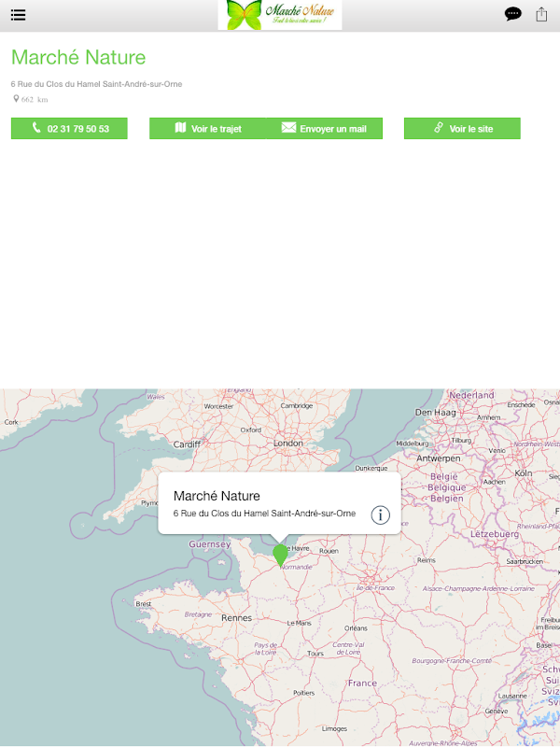Click Lausanne label on the map
Image resolution: width=560 pixels, height=747 pixels.
(x=512, y=696)
